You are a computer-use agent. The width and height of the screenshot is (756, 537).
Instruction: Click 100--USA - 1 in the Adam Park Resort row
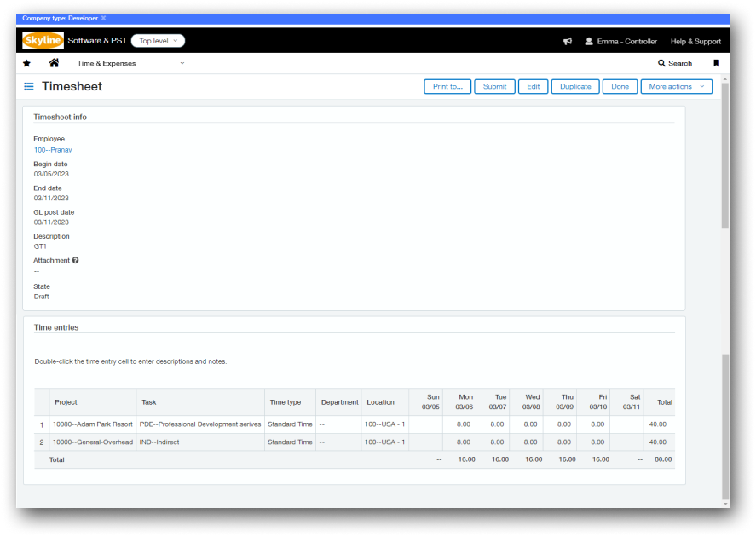point(384,424)
